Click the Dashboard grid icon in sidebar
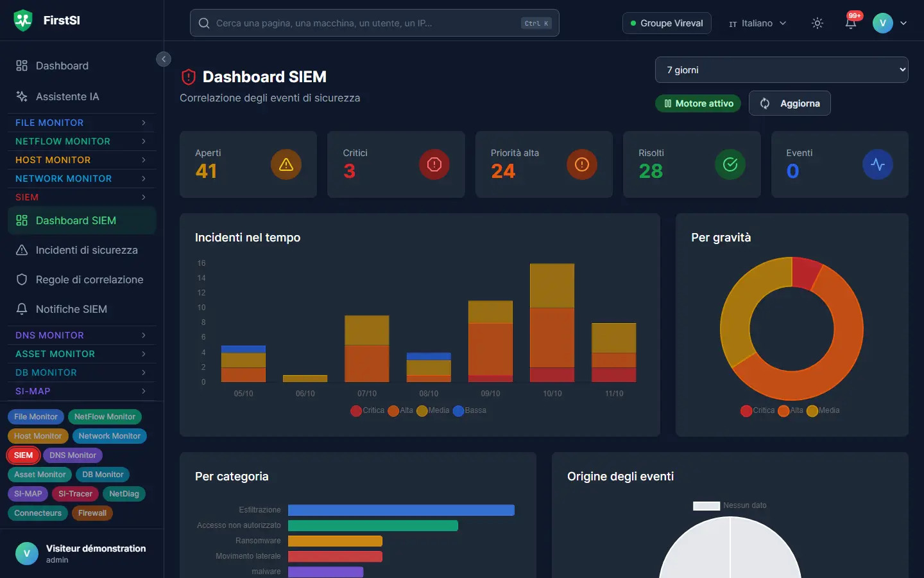This screenshot has width=924, height=578. (x=22, y=66)
